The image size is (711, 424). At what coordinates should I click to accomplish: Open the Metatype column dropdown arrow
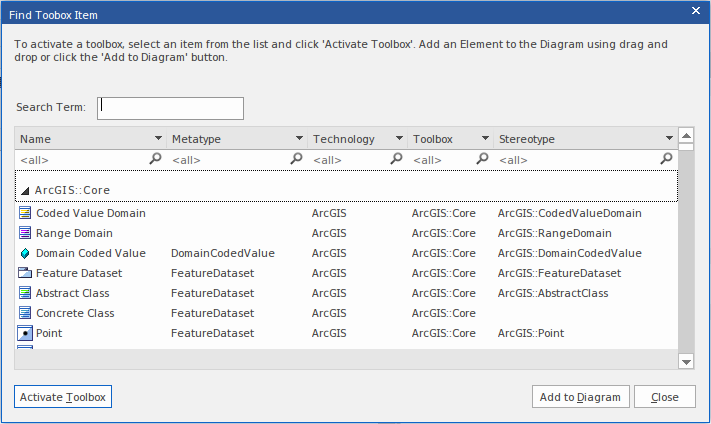(x=298, y=139)
